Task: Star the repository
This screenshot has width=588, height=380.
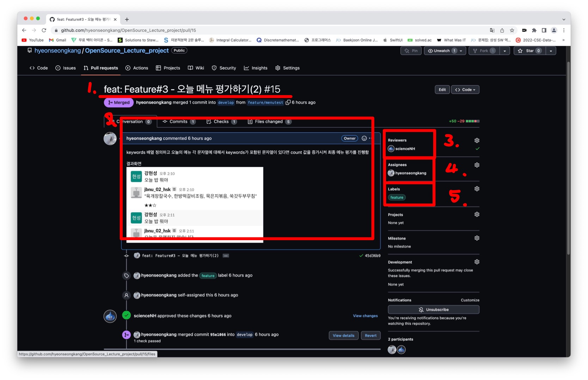Action: click(x=529, y=50)
